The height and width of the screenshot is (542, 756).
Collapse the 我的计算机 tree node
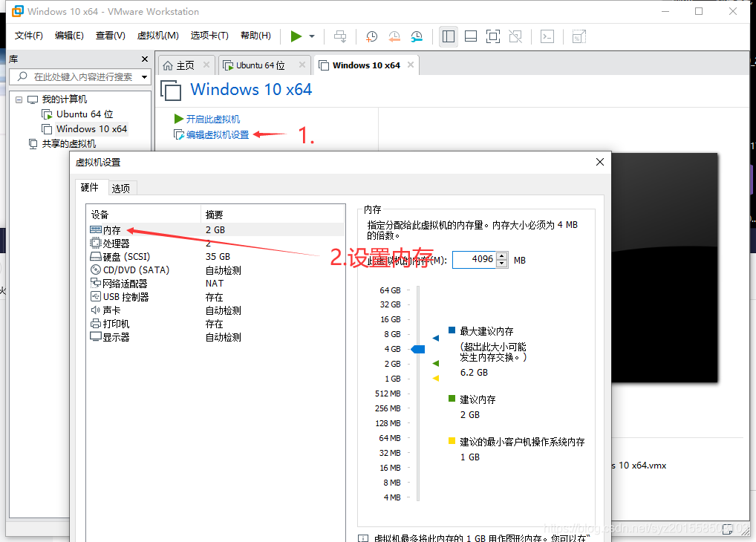click(x=19, y=99)
